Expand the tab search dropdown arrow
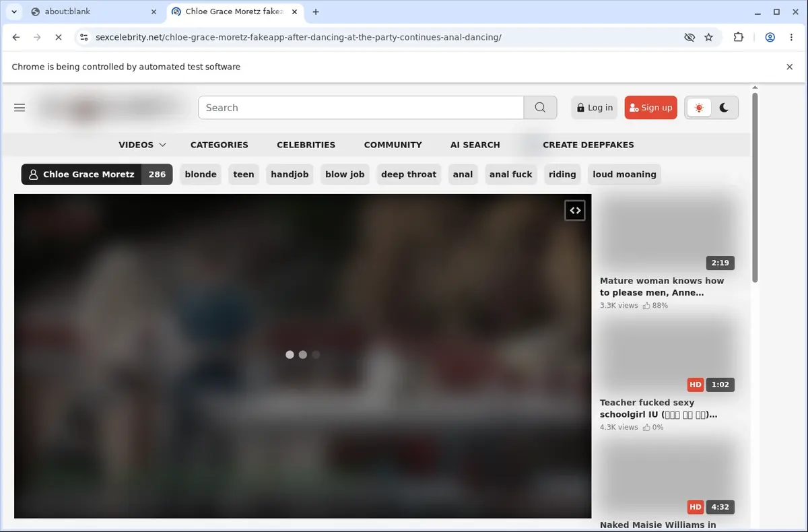The width and height of the screenshot is (808, 532). [13, 11]
